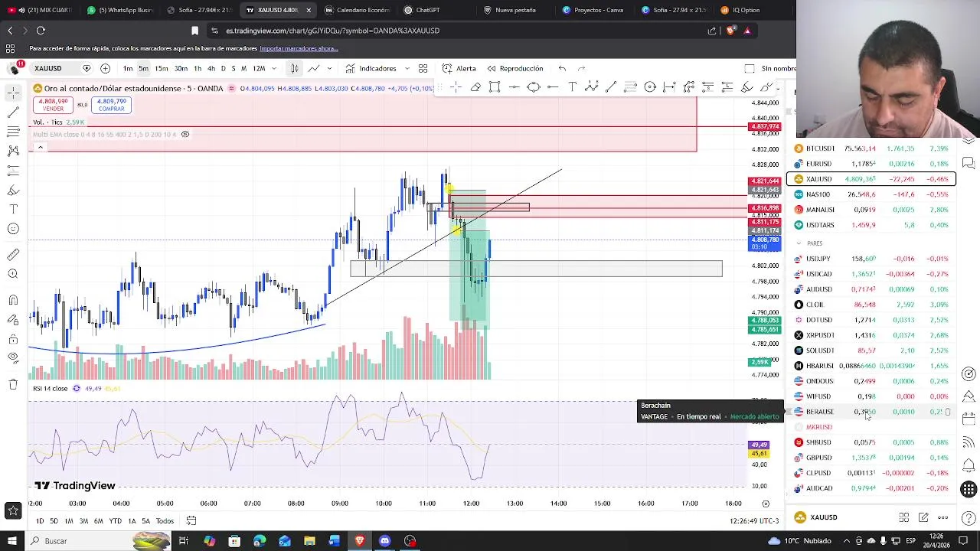Image resolution: width=980 pixels, height=551 pixels.
Task: Open the layout templates grid icon
Action: tap(423, 69)
